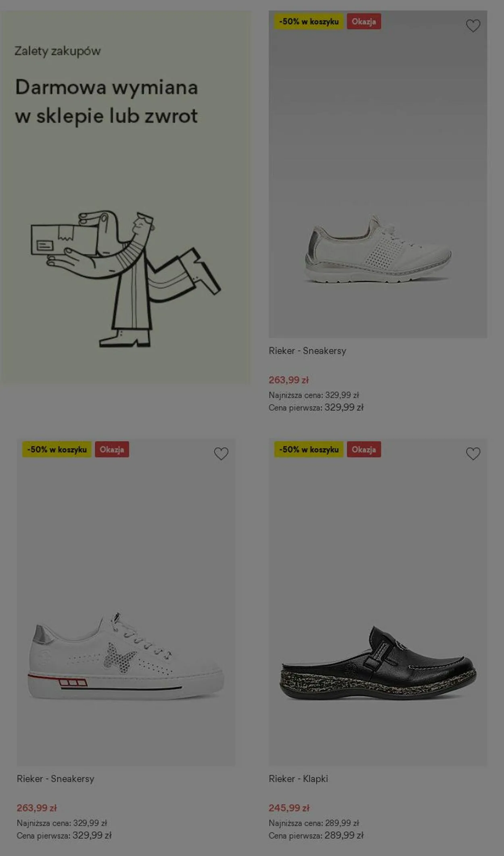Click Cena pierwsza 289,99 zł text
Image resolution: width=504 pixels, height=856 pixels.
[x=316, y=835]
